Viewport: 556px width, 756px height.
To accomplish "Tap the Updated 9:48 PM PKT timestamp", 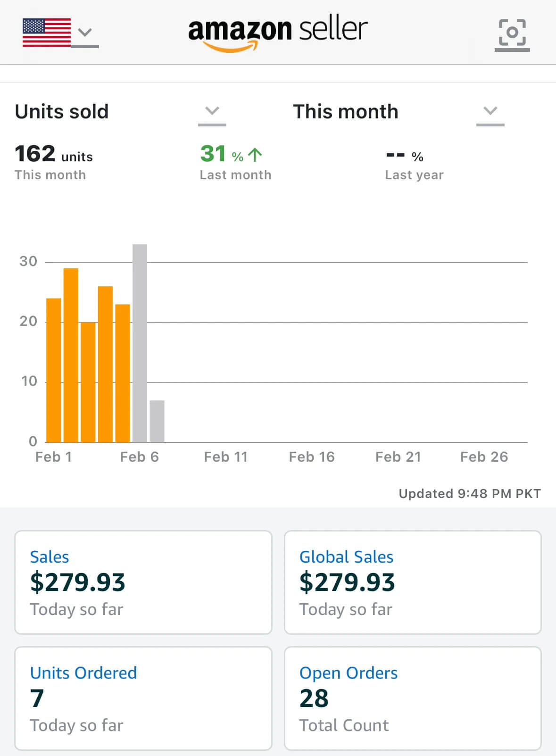I will pos(470,493).
